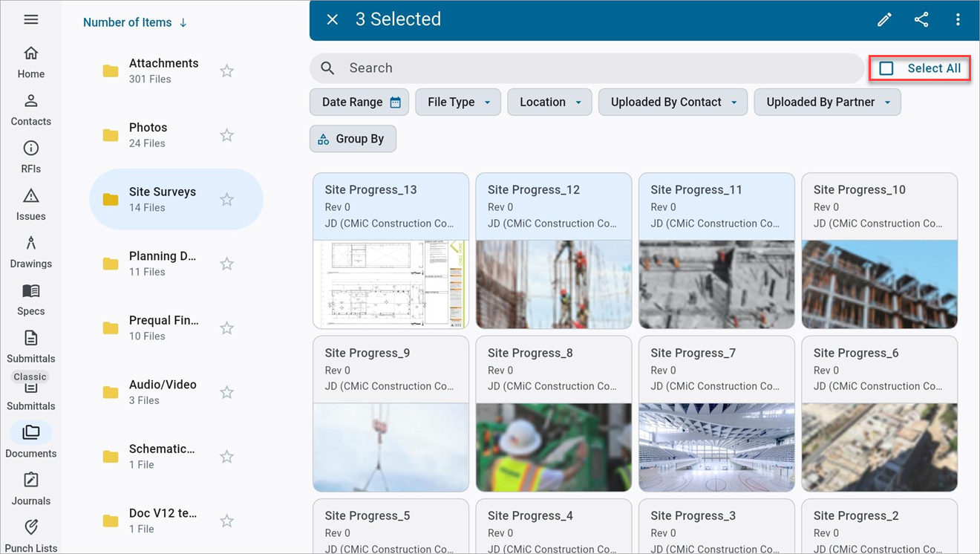
Task: Open the Location filter dropdown
Action: 549,102
